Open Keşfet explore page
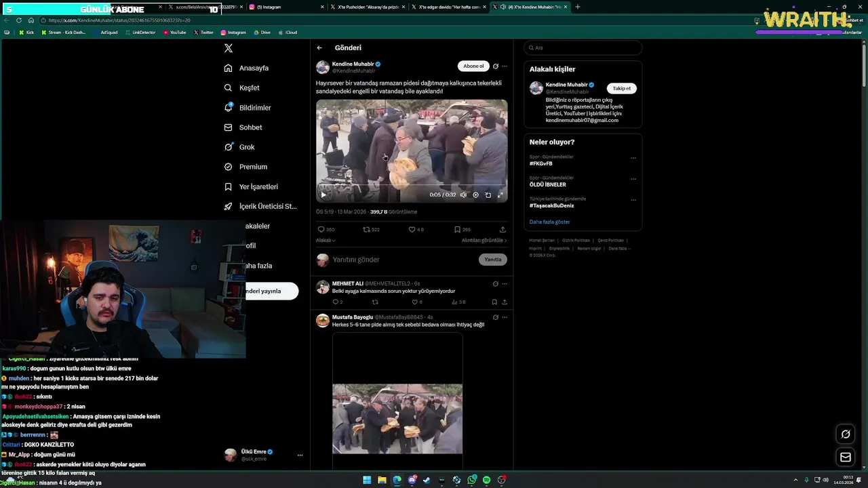868x488 pixels. (x=242, y=88)
